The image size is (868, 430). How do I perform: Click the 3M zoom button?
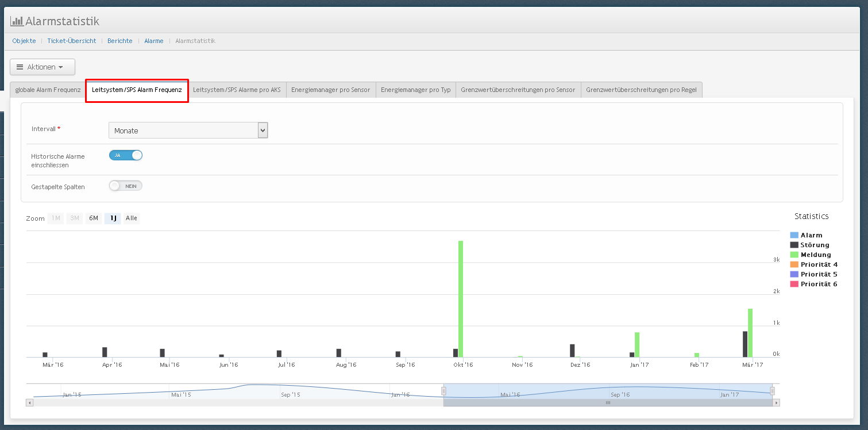pyautogui.click(x=75, y=218)
